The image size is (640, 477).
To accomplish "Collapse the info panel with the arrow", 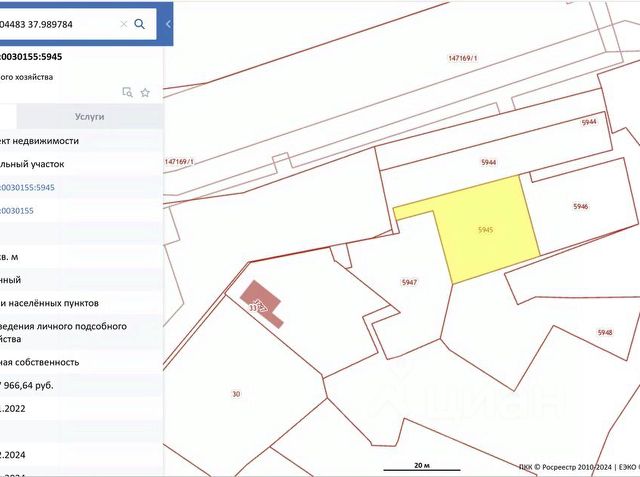I will point(168,24).
